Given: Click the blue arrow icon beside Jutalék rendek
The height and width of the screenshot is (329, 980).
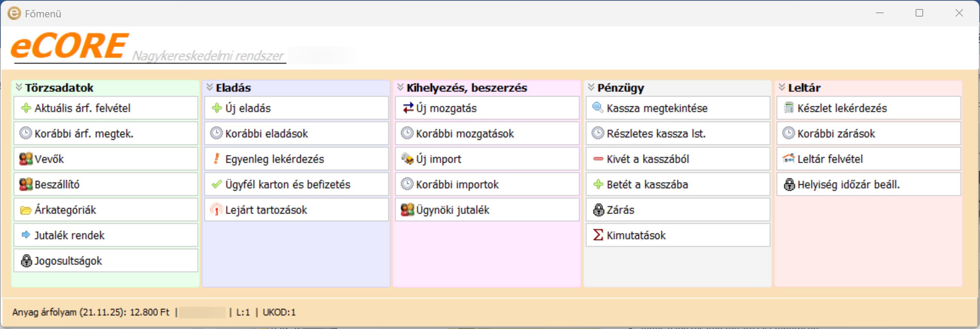Looking at the screenshot, I should [26, 235].
